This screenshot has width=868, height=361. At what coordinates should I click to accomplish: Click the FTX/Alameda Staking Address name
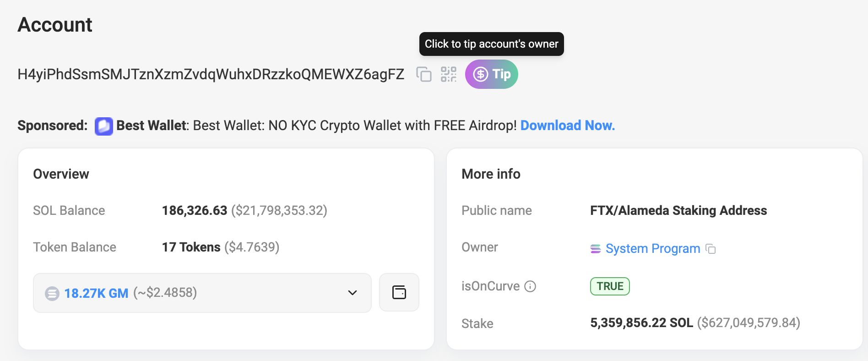pos(678,211)
